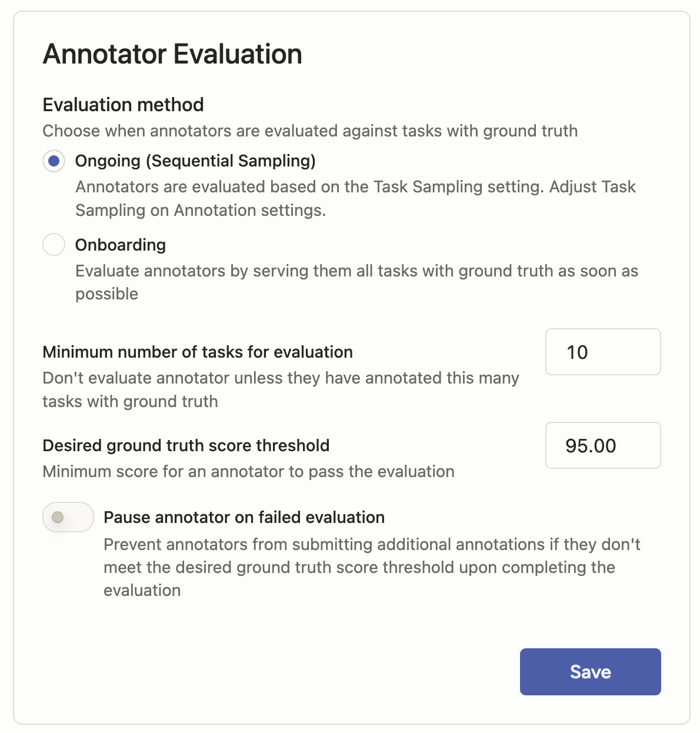
Task: Click the Ongoing sampling description text
Action: coord(355,198)
